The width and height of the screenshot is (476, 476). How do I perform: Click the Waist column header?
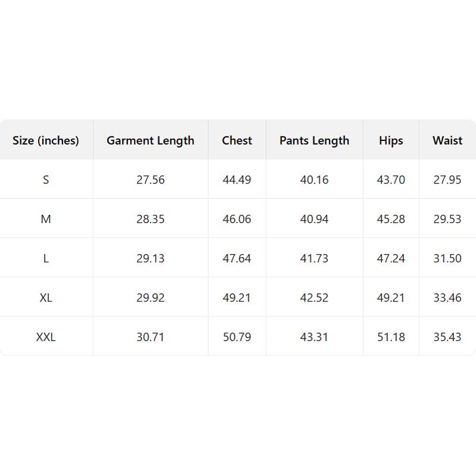pos(447,140)
